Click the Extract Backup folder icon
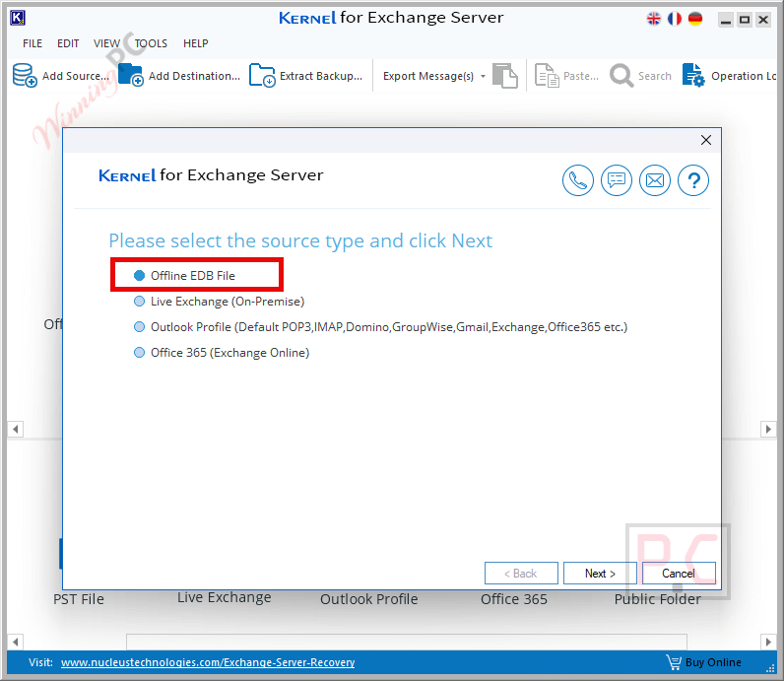The width and height of the screenshot is (784, 681). [x=262, y=76]
